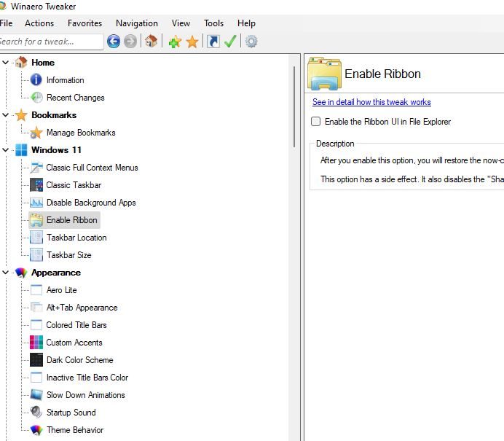Click the Information blue info icon

[x=36, y=79]
